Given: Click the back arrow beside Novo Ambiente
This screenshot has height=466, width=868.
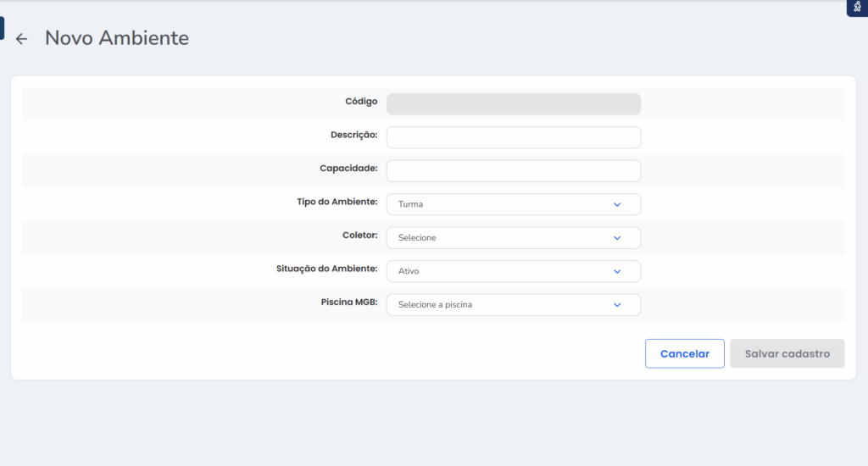Looking at the screenshot, I should click(x=22, y=39).
